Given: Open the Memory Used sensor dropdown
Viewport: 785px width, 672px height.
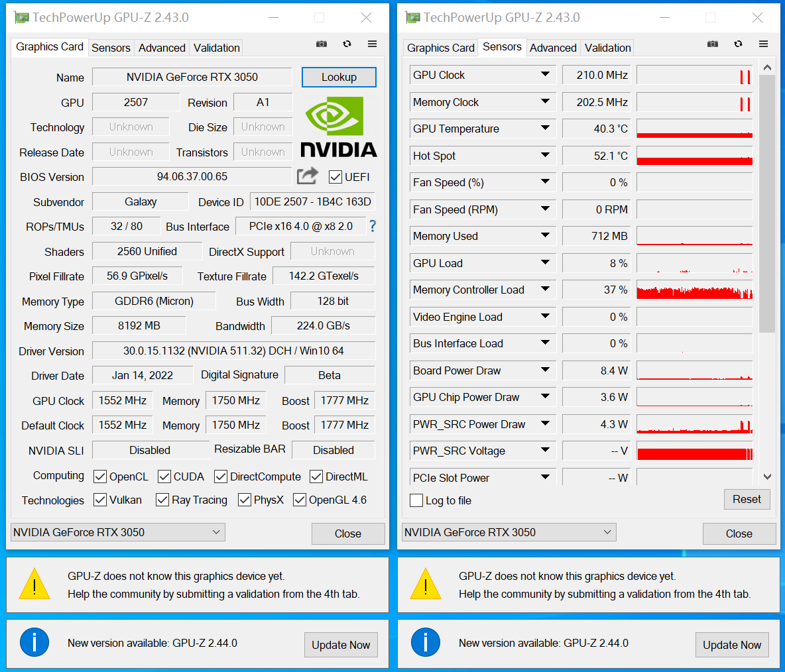Looking at the screenshot, I should (545, 236).
